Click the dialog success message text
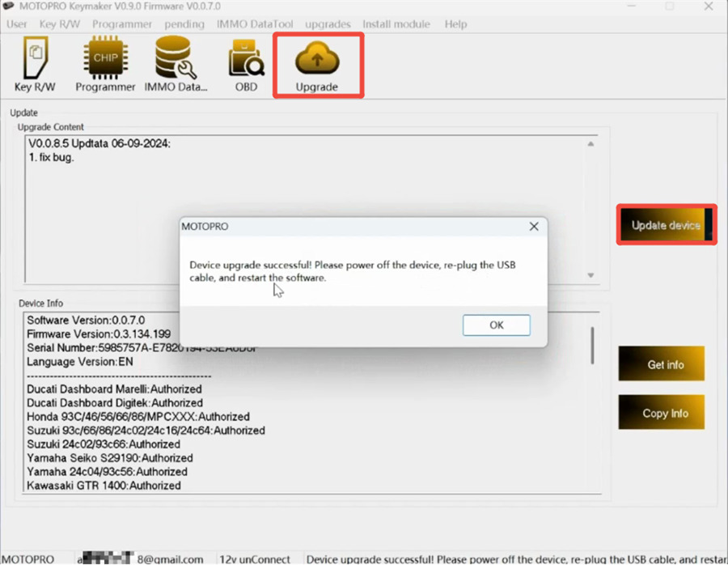728x565 pixels. [353, 271]
